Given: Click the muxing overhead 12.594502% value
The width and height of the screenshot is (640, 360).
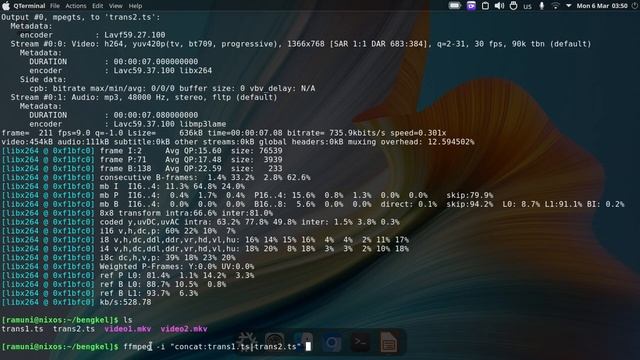Looking at the screenshot, I should [451, 142].
